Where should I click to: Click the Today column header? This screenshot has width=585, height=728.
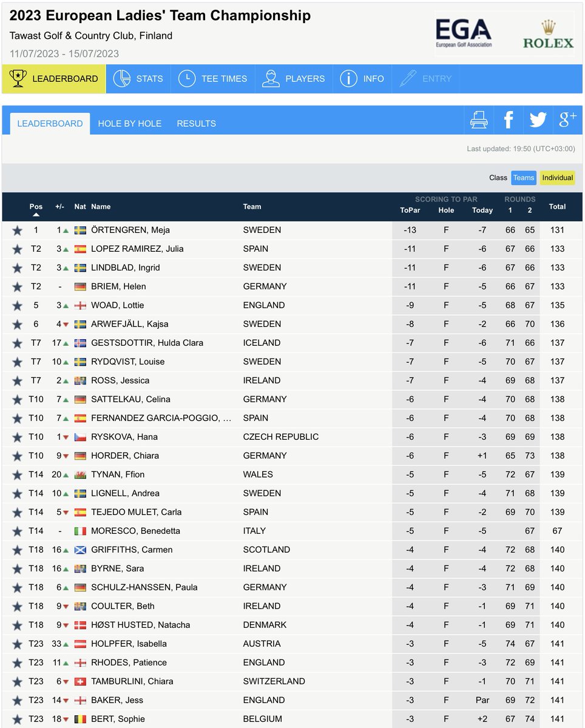click(x=482, y=210)
